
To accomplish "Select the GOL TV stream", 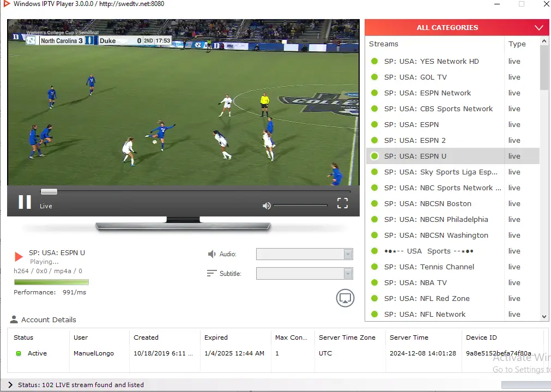I will coord(452,77).
